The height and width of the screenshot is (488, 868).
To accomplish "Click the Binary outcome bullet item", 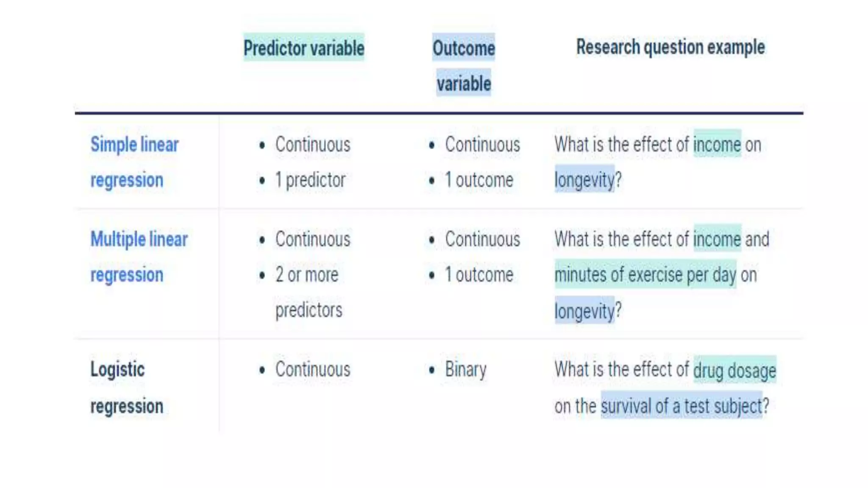I will pos(465,369).
